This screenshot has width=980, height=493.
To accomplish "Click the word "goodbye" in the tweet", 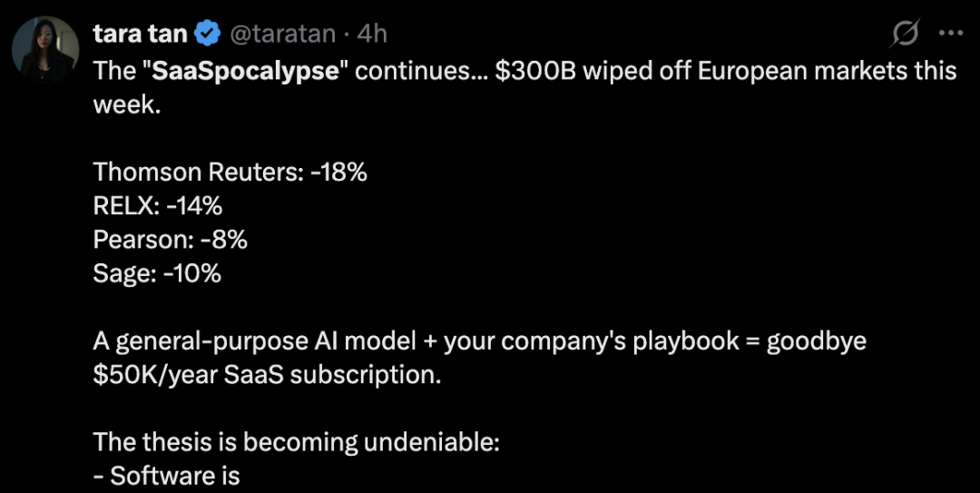I will click(x=816, y=340).
